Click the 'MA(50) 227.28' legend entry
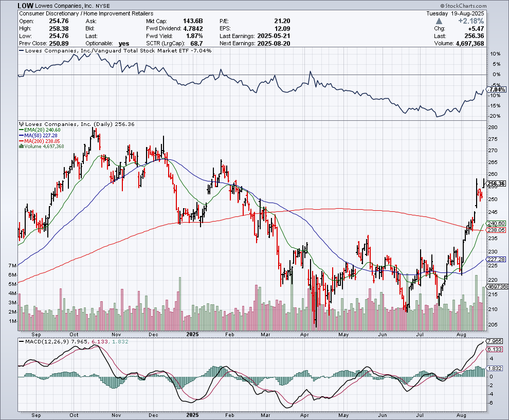Image resolution: width=509 pixels, height=420 pixels. click(x=41, y=135)
